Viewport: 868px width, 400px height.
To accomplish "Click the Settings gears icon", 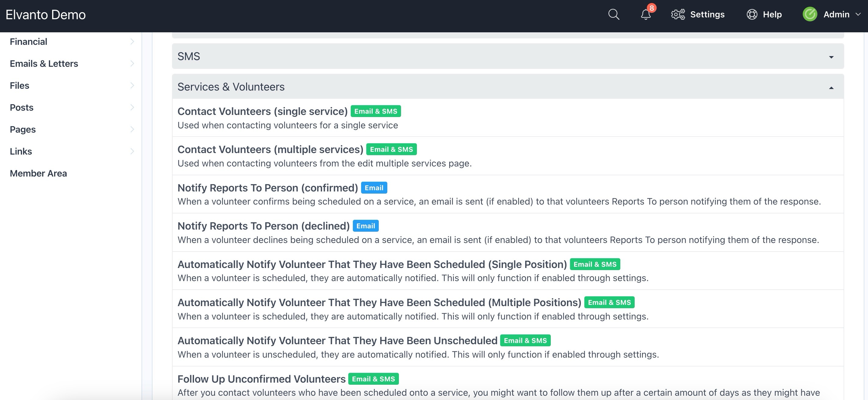I will pos(678,14).
